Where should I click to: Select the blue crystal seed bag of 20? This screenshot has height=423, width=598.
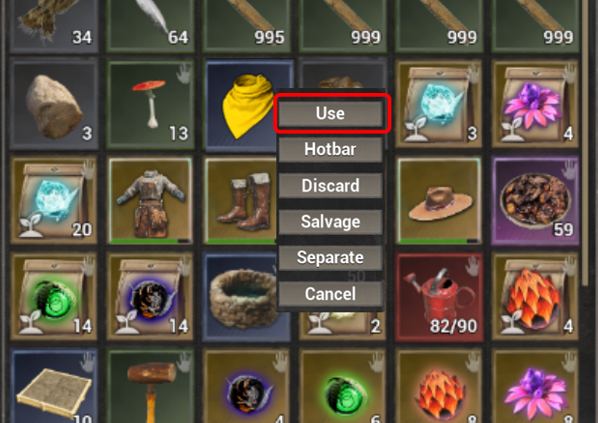pos(55,200)
